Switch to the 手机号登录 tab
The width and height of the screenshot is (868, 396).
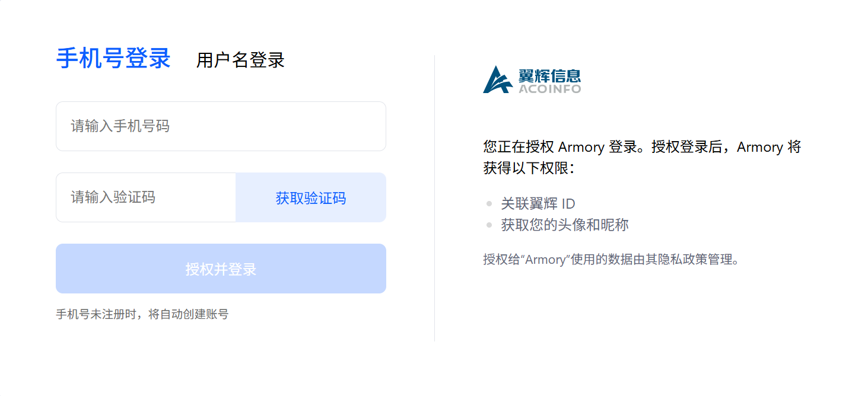pyautogui.click(x=113, y=59)
